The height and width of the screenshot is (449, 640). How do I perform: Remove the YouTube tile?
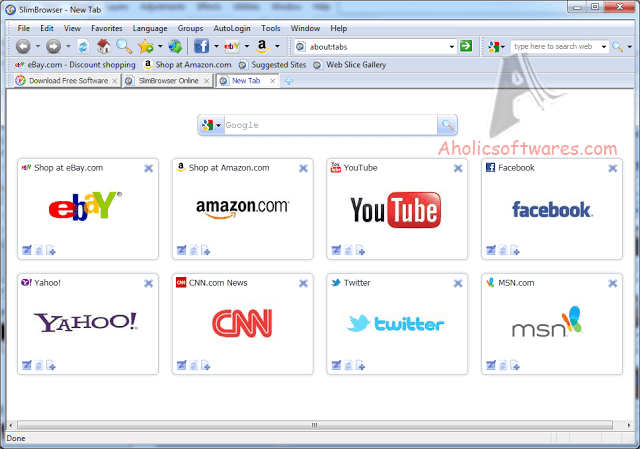tap(458, 168)
